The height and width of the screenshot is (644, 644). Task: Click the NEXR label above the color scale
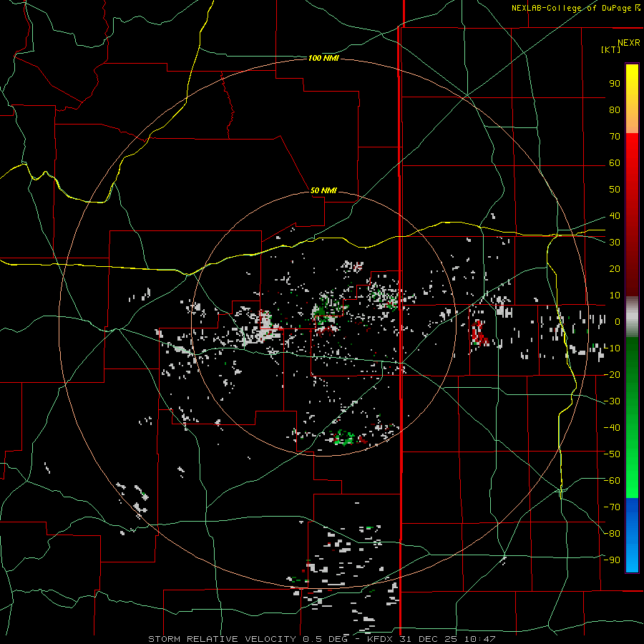point(628,43)
